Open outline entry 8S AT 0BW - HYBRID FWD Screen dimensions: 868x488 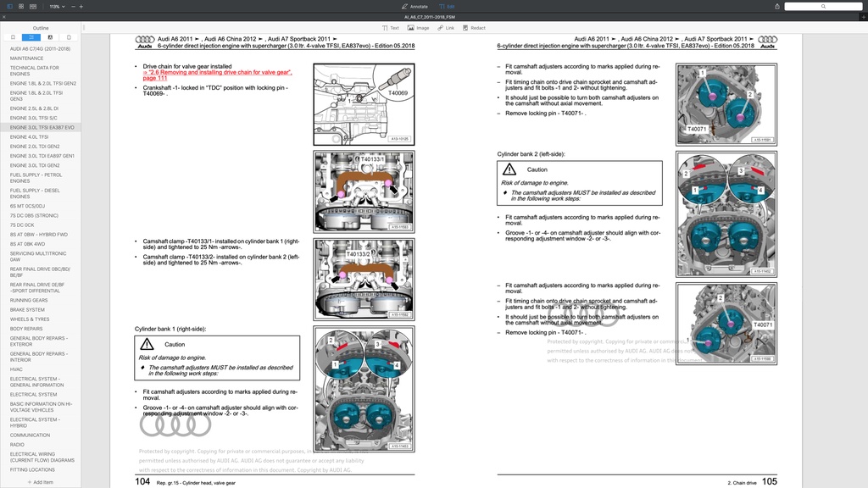coord(38,235)
